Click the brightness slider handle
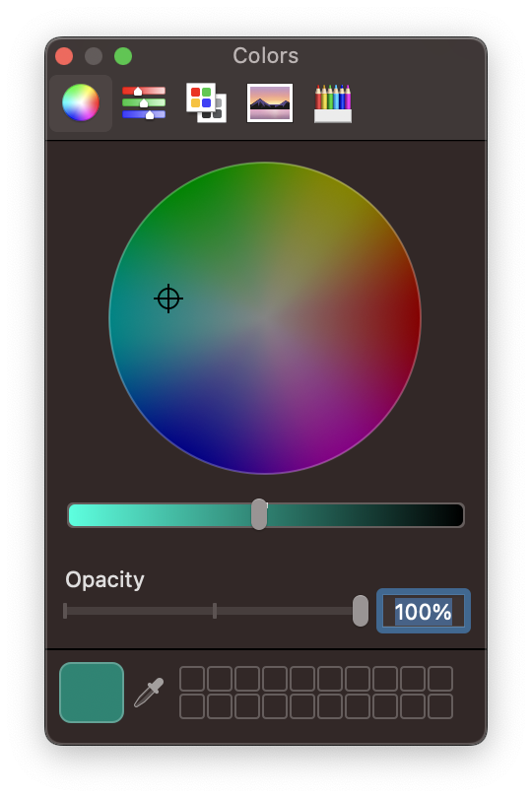The width and height of the screenshot is (532, 798). pos(259,514)
